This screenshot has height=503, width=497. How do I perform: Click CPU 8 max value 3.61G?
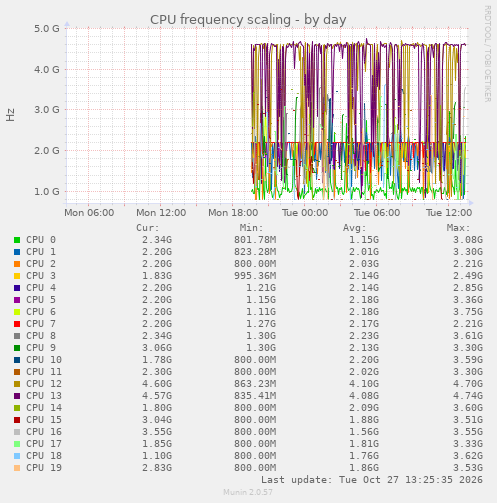[x=468, y=336]
